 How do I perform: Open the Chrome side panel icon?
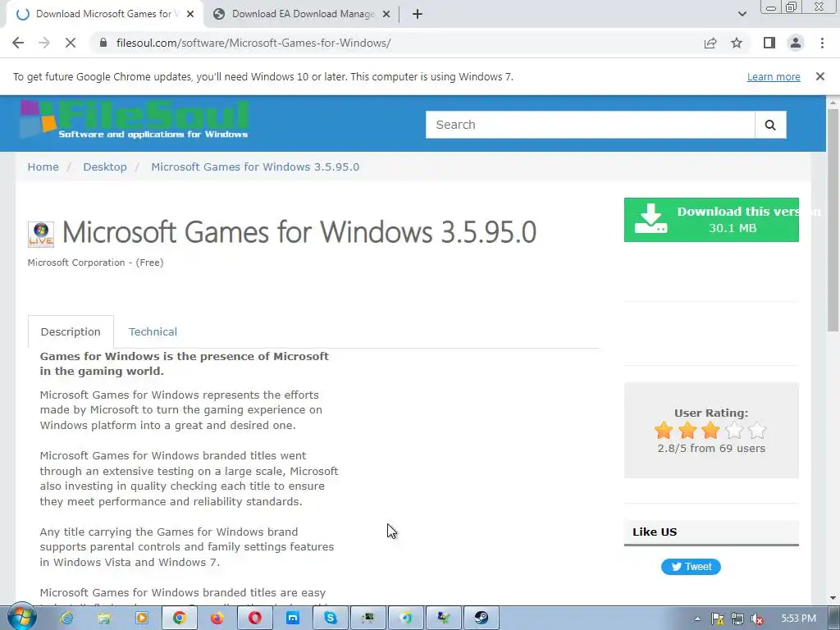(769, 43)
